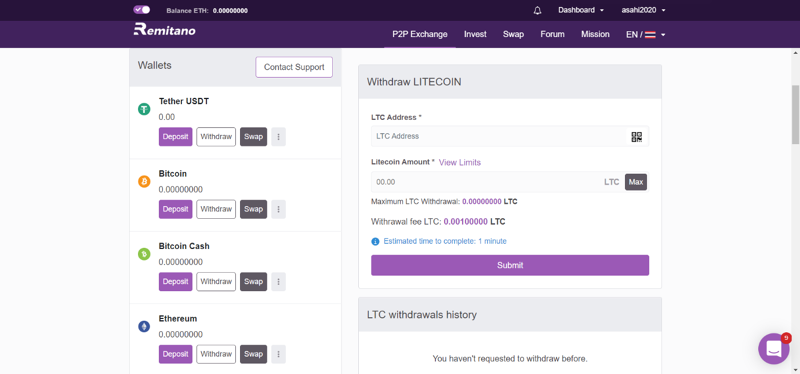This screenshot has height=374, width=800.
Task: Open more options for Bitcoin
Action: click(x=279, y=209)
